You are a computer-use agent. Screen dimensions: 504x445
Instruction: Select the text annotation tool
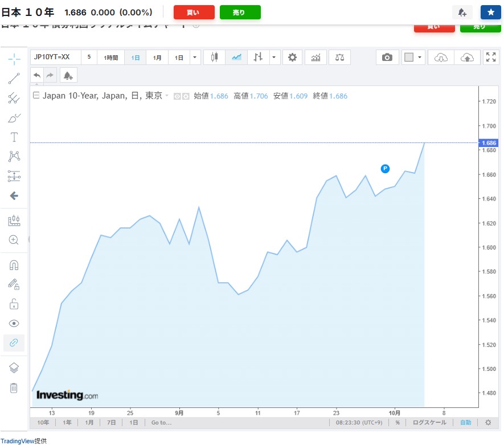(14, 137)
